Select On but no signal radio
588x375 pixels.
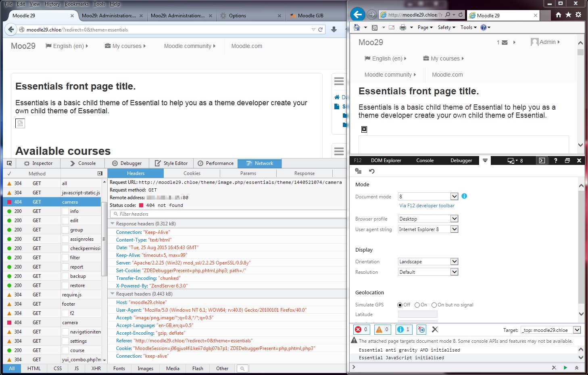434,305
